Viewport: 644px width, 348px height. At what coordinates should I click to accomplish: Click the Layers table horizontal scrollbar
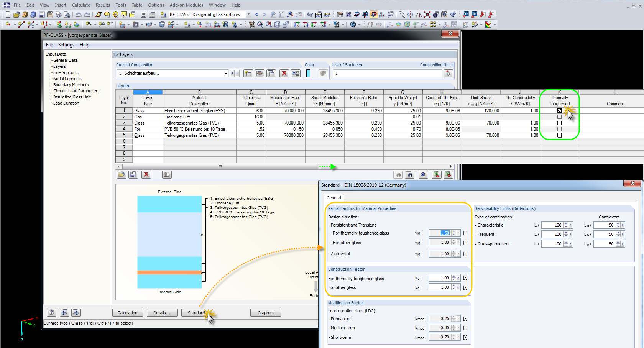(220, 166)
